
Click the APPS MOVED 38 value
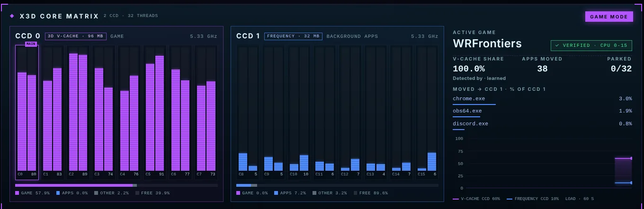(542, 69)
